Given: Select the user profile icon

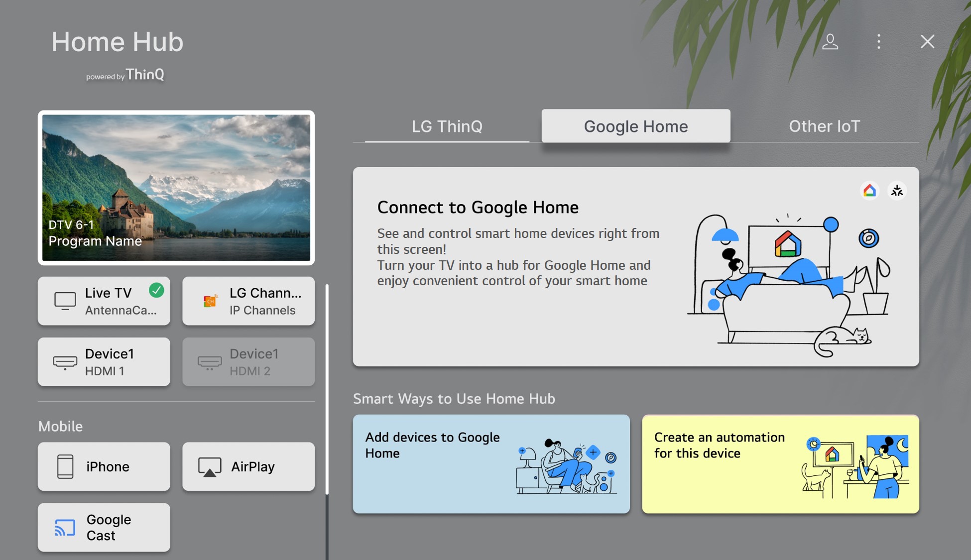Looking at the screenshot, I should click(832, 41).
